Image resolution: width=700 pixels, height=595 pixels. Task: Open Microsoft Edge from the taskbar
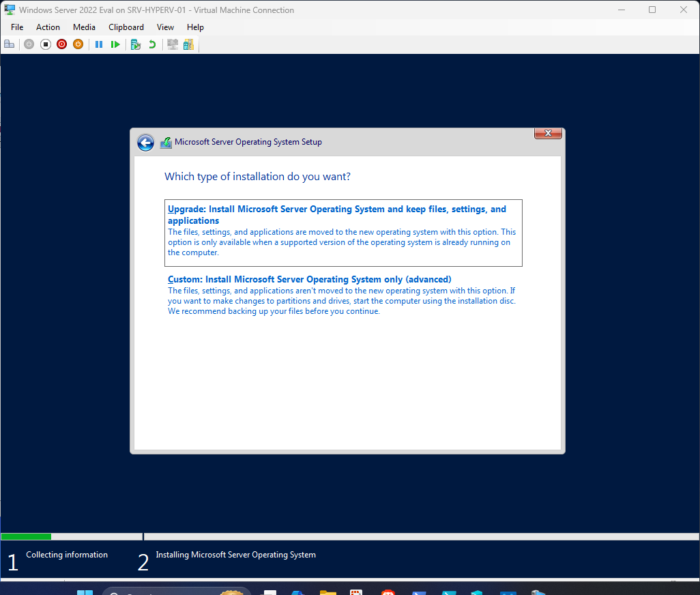(x=297, y=591)
